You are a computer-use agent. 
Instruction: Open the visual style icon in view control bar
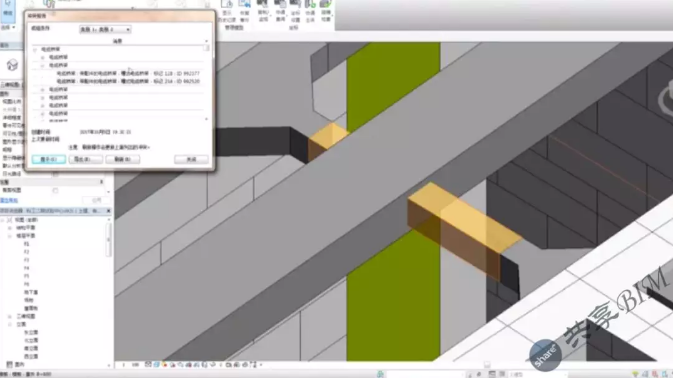pyautogui.click(x=156, y=365)
